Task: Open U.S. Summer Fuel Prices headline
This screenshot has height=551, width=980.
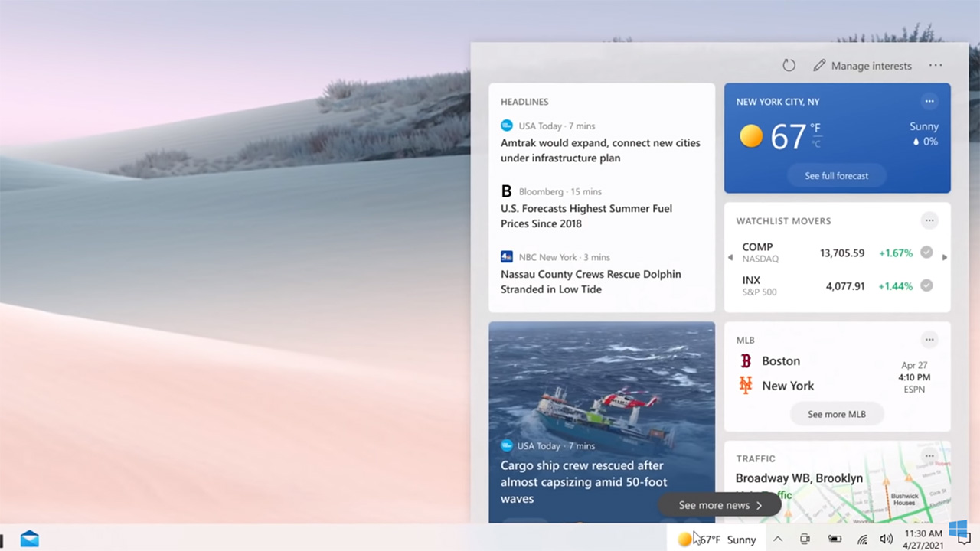Action: [586, 216]
